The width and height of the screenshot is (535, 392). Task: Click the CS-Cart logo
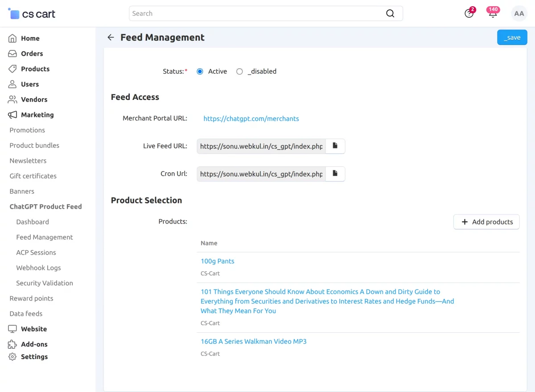(x=32, y=14)
